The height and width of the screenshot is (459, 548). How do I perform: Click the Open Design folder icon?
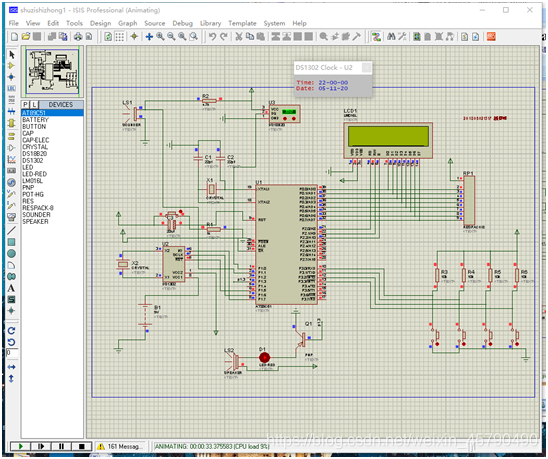pos(26,36)
